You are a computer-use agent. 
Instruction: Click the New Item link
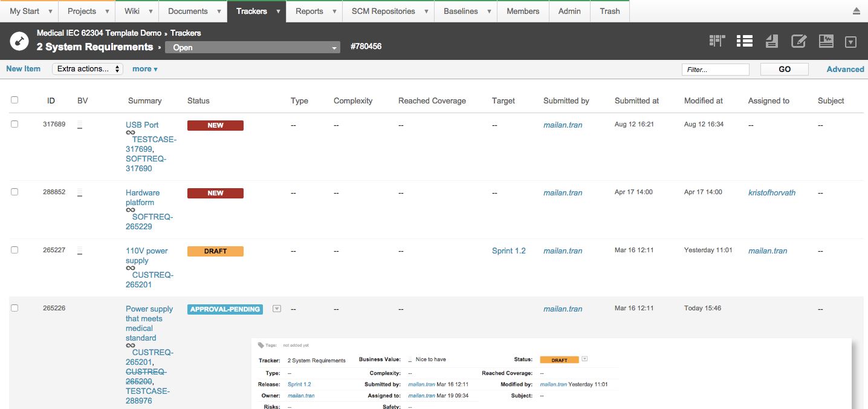[x=24, y=69]
